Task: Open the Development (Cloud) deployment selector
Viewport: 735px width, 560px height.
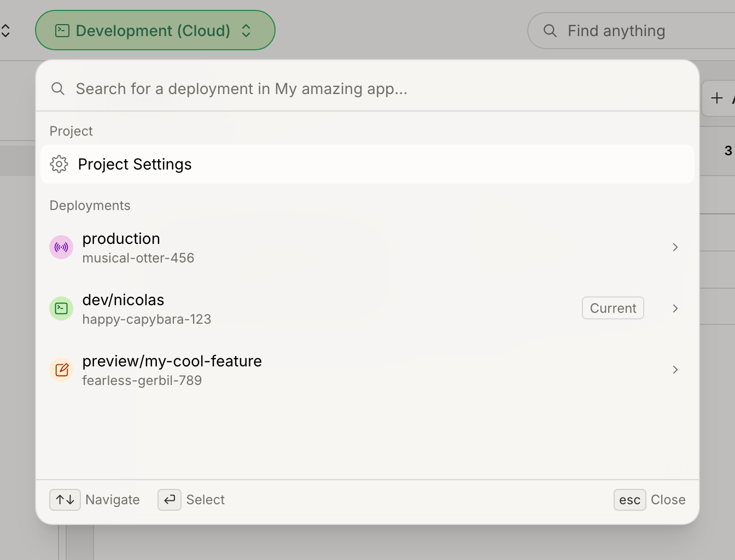Action: 155,31
